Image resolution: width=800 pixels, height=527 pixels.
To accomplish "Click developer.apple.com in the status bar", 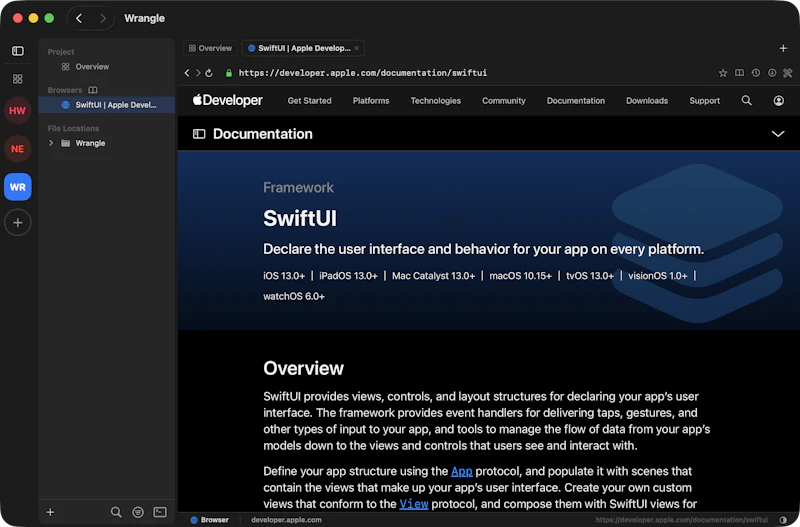I will 286,520.
